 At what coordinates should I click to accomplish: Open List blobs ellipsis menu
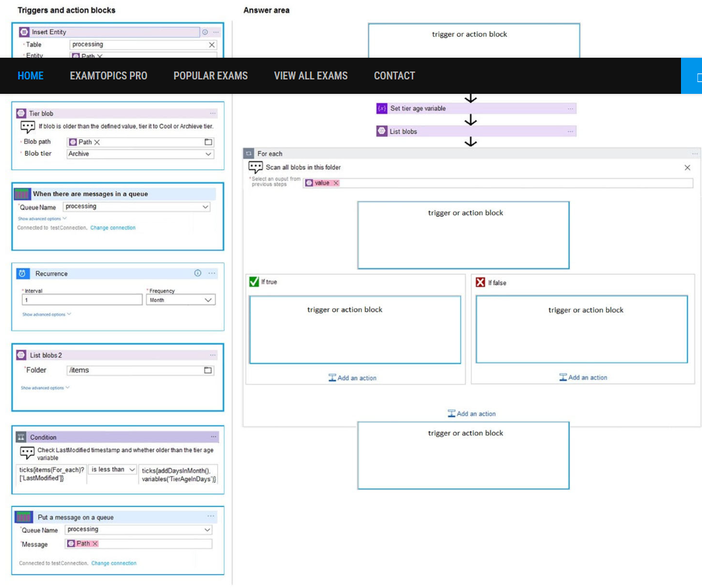(x=571, y=131)
